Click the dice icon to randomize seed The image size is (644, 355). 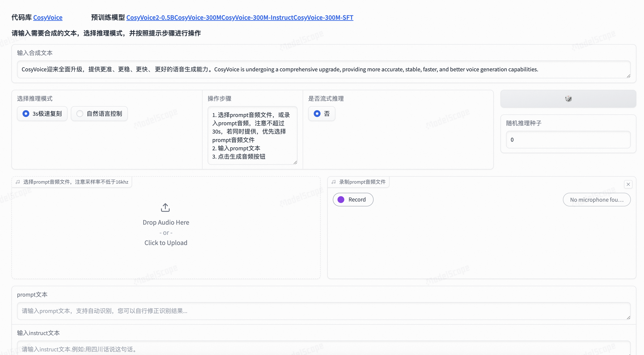click(x=568, y=99)
